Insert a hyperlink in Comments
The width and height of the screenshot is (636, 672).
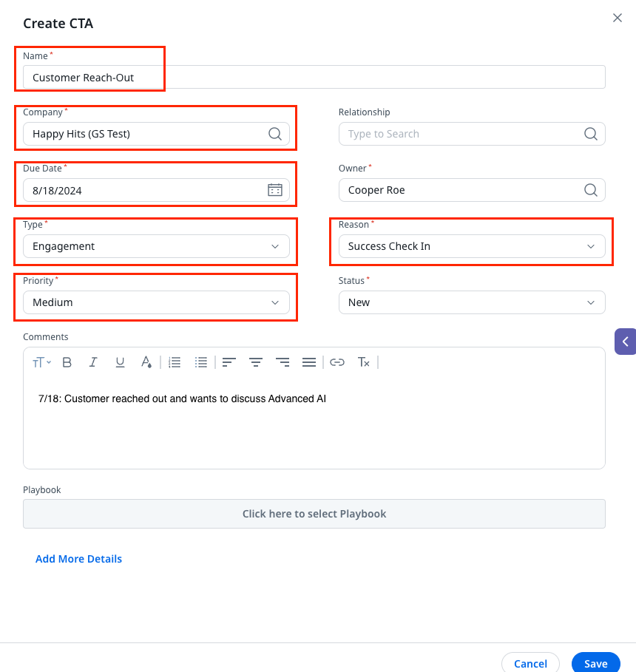point(337,362)
